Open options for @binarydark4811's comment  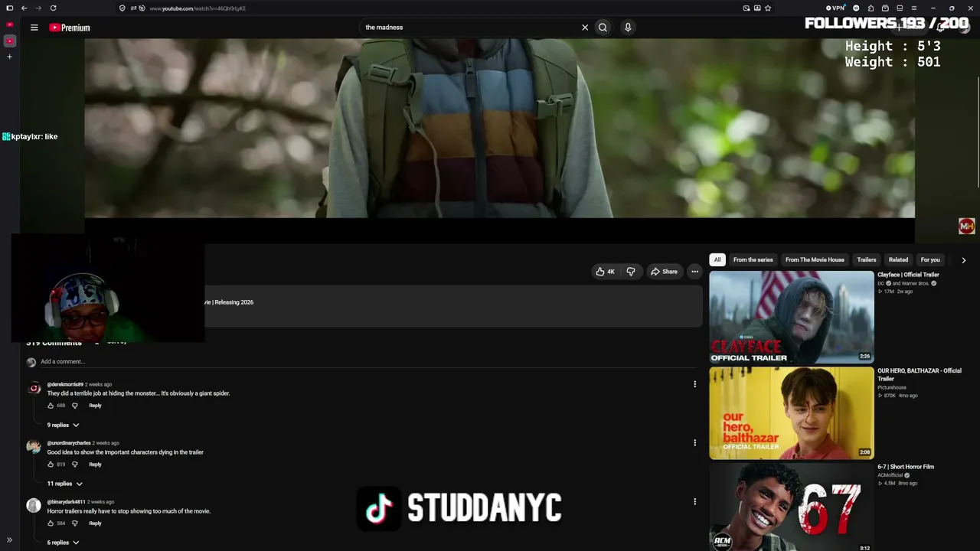(x=694, y=502)
